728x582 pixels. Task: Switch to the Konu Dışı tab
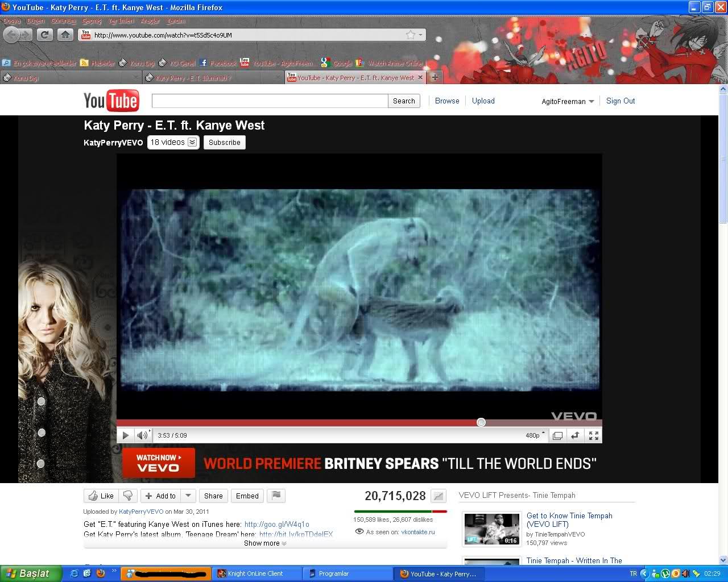71,78
